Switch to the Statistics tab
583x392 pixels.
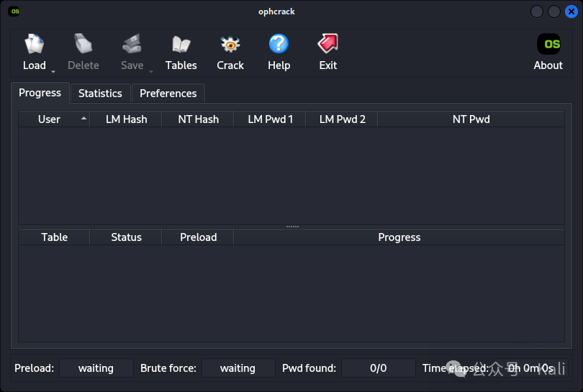click(x=100, y=94)
